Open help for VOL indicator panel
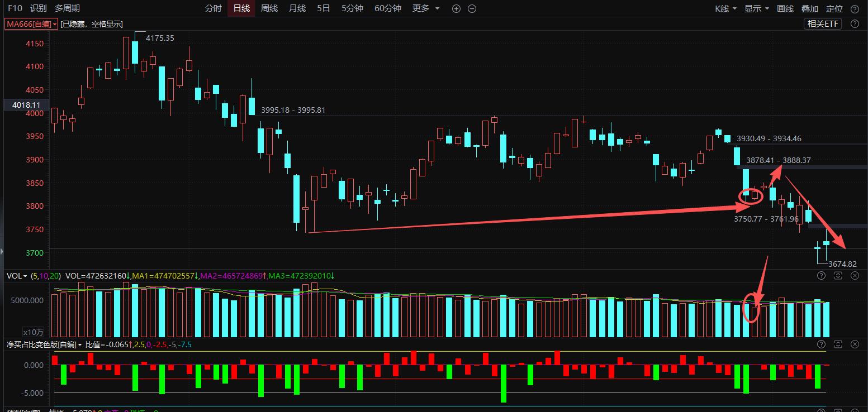 (821, 276)
